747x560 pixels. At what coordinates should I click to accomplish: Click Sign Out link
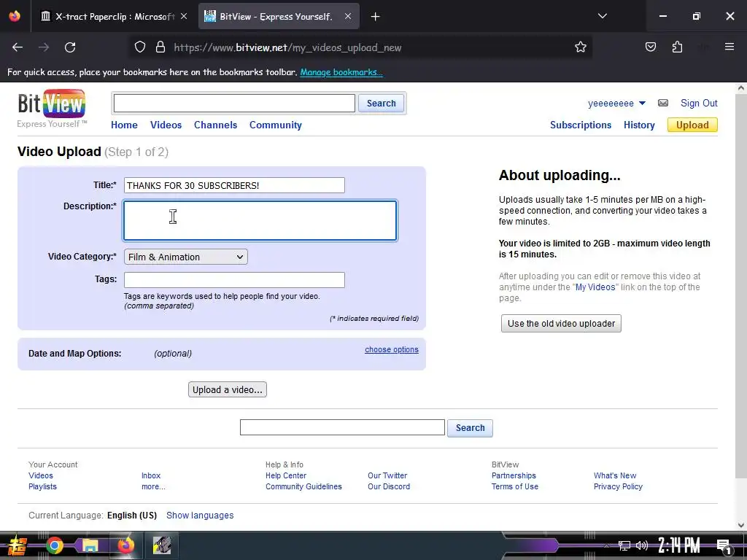tap(699, 104)
